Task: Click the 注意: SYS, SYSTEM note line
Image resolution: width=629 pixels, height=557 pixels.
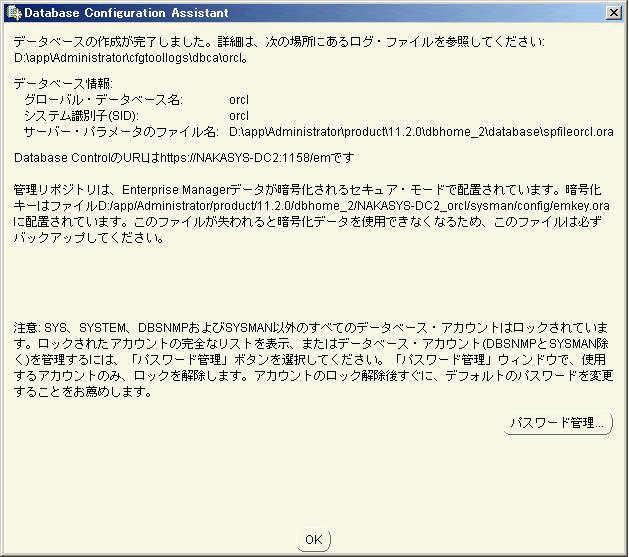Action: [x=313, y=327]
